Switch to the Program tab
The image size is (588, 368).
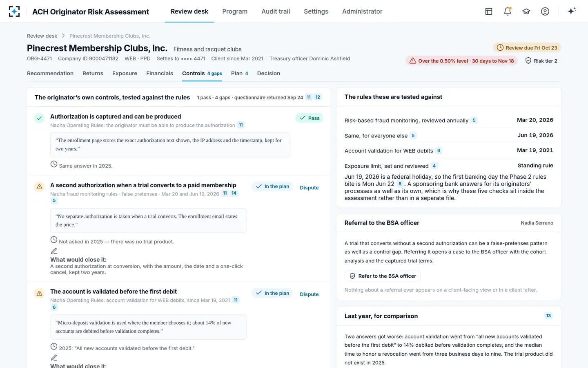tap(235, 11)
